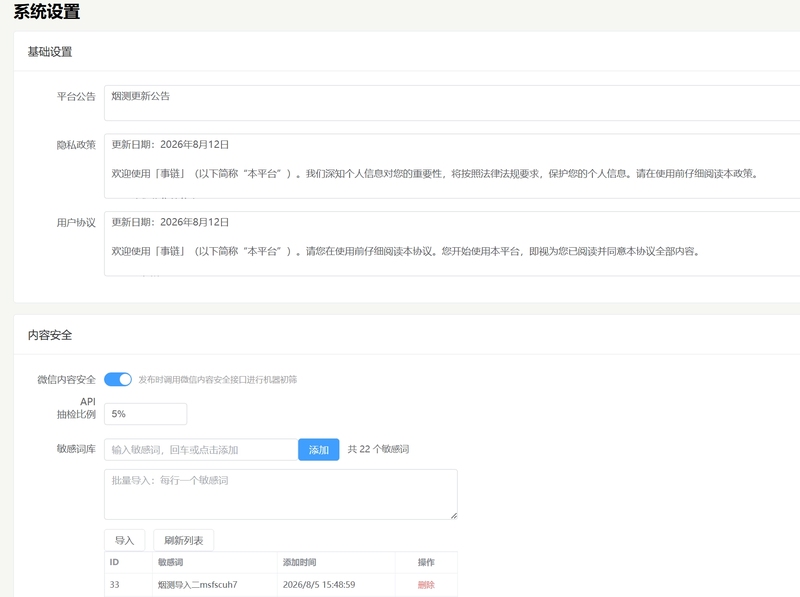Viewport: 800px width, 597px height.
Task: Select the API抽检比例 5% field
Action: click(x=145, y=414)
